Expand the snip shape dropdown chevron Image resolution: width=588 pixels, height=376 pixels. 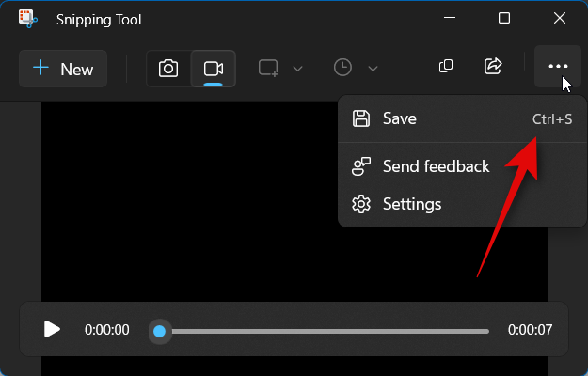click(x=298, y=69)
